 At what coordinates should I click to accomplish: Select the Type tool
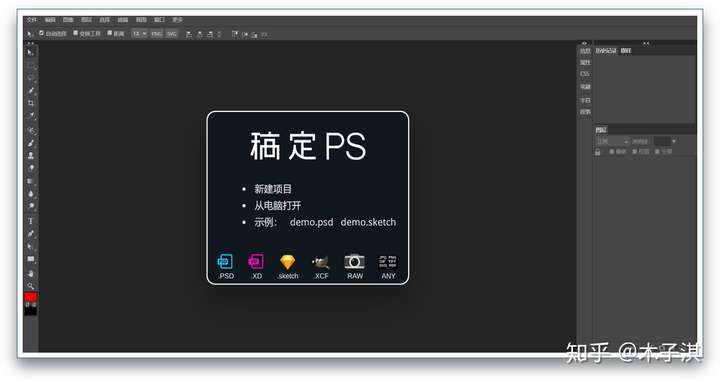(x=31, y=221)
